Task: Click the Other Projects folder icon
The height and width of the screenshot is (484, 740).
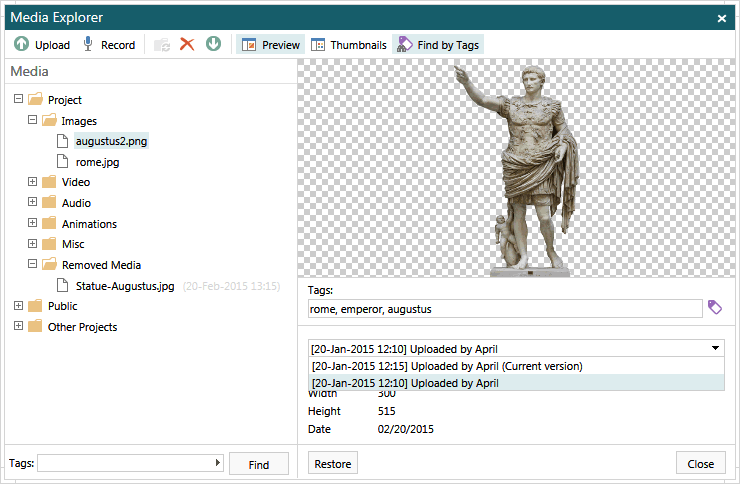Action: [x=35, y=326]
